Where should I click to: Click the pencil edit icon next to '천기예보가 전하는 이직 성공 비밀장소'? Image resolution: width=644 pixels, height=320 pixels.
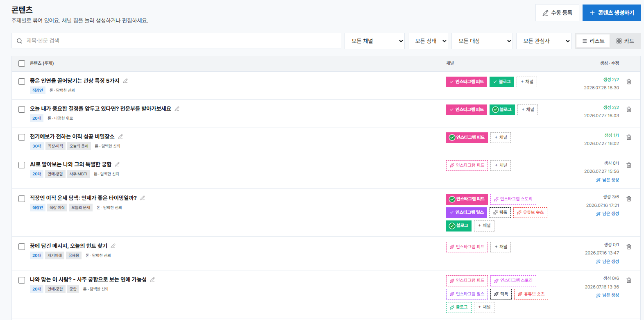[120, 136]
